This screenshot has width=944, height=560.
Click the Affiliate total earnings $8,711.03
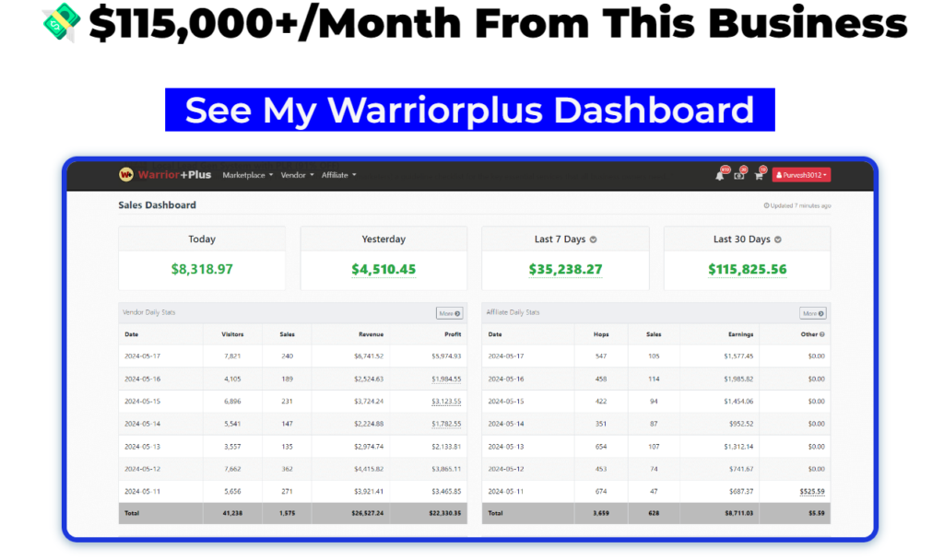[738, 514]
